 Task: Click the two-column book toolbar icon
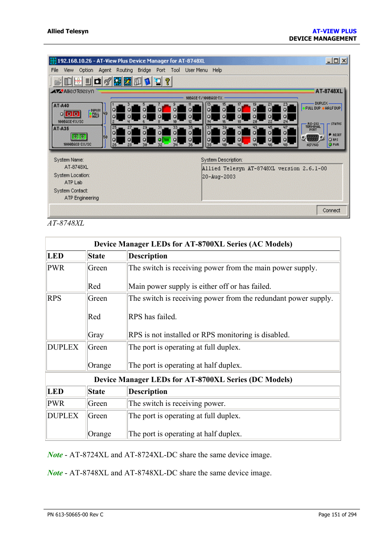click(x=68, y=81)
